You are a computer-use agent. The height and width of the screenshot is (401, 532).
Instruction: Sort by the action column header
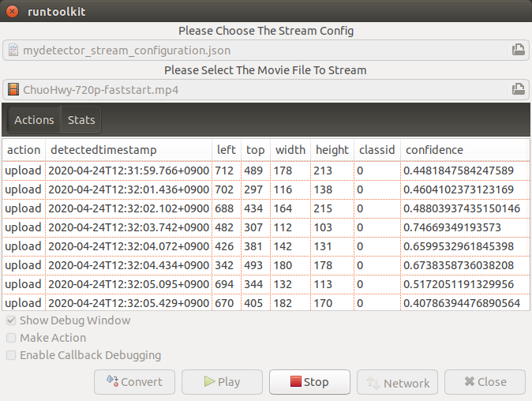click(x=24, y=150)
